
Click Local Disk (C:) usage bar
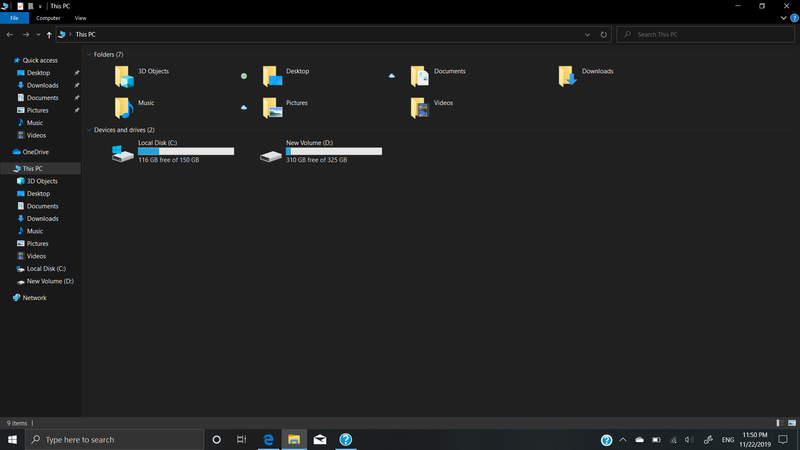coord(186,152)
